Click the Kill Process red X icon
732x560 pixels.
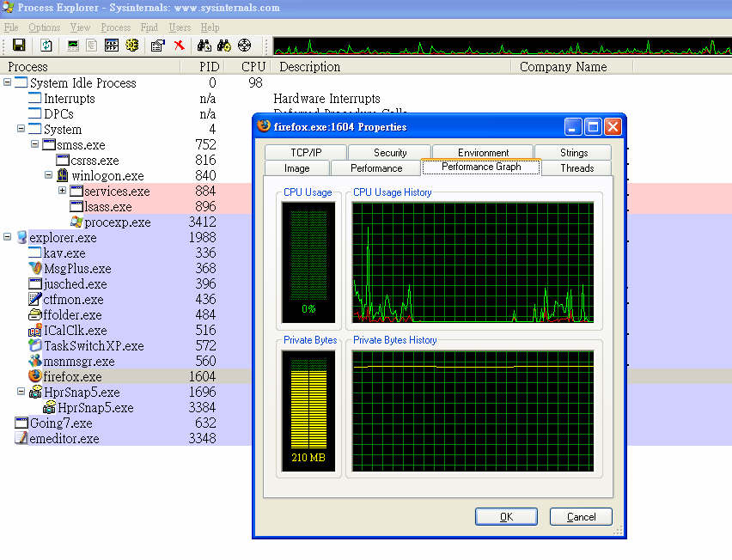tap(179, 46)
